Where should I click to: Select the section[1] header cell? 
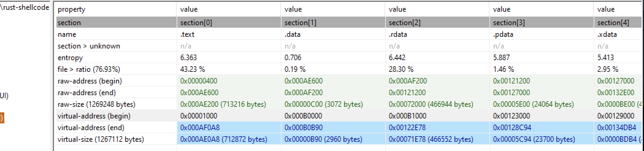pos(333,22)
